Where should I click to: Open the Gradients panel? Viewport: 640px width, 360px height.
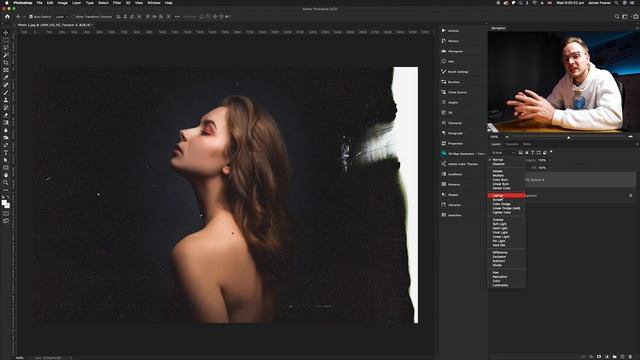point(451,174)
